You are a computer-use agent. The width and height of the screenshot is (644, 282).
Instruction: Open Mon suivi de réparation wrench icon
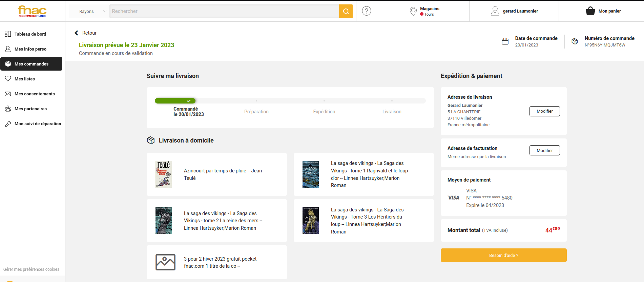[8, 124]
